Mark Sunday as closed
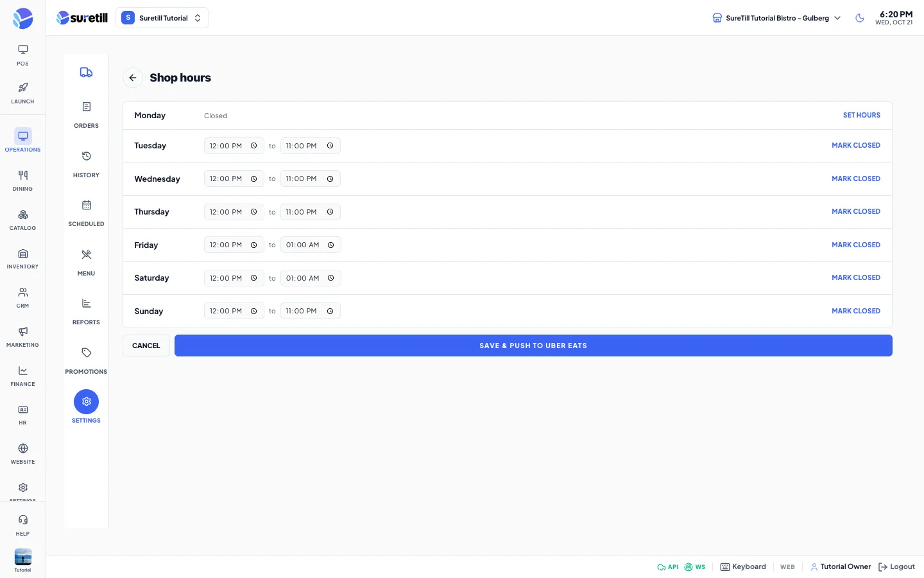 [x=855, y=311]
